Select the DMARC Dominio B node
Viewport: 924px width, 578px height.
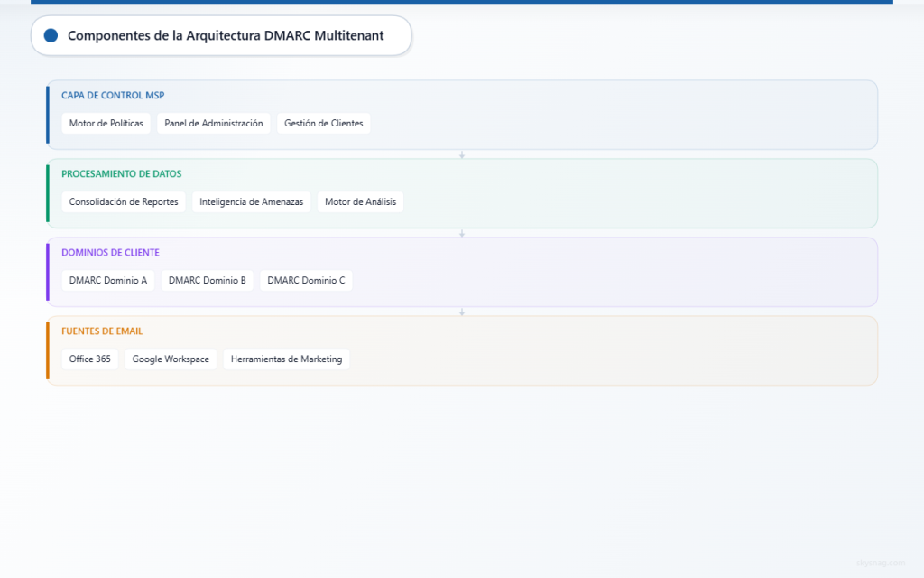click(x=208, y=280)
